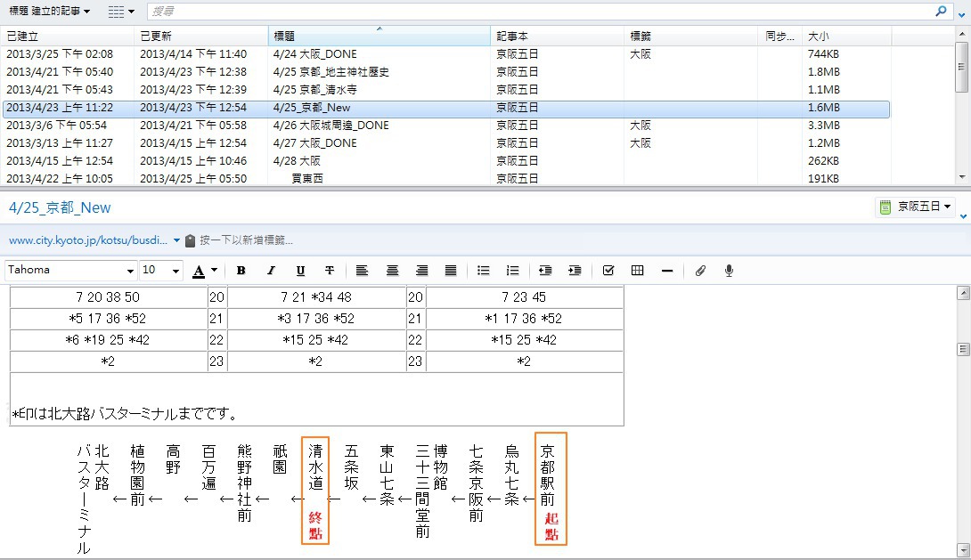The height and width of the screenshot is (560, 971).
Task: Insert a checkbox to-do item
Action: coord(608,271)
